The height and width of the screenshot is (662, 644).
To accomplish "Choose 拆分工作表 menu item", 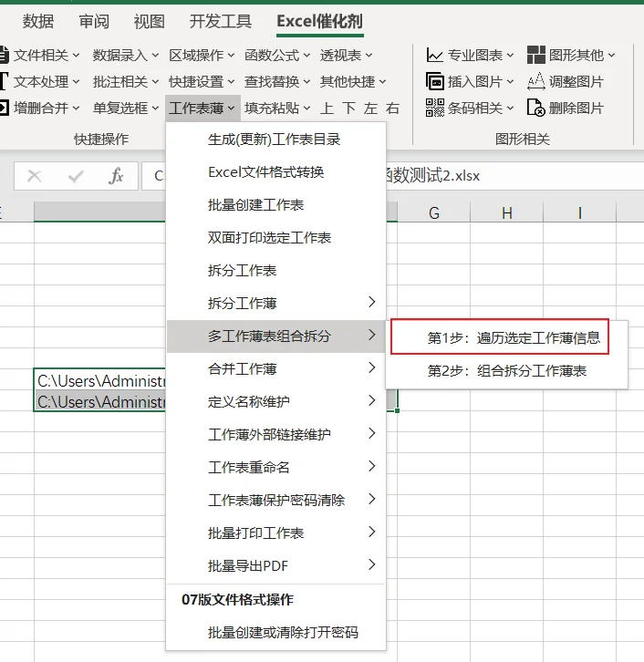I will (x=275, y=271).
